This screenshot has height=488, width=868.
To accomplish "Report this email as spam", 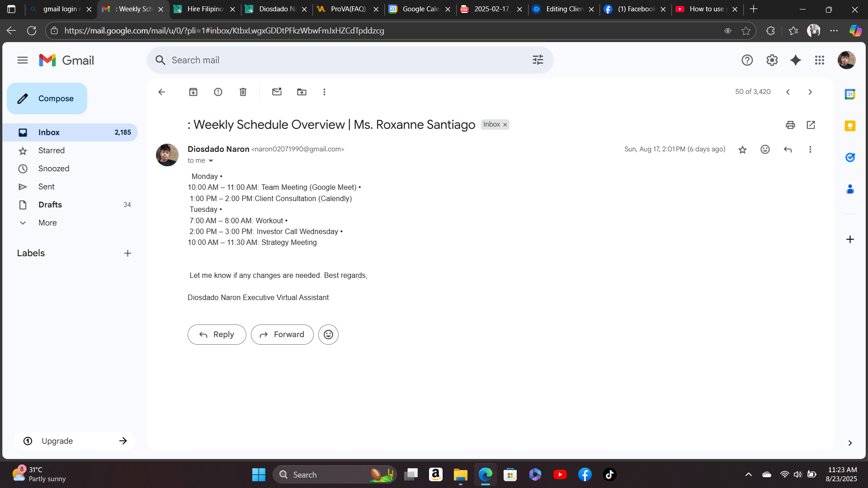I will [x=218, y=92].
